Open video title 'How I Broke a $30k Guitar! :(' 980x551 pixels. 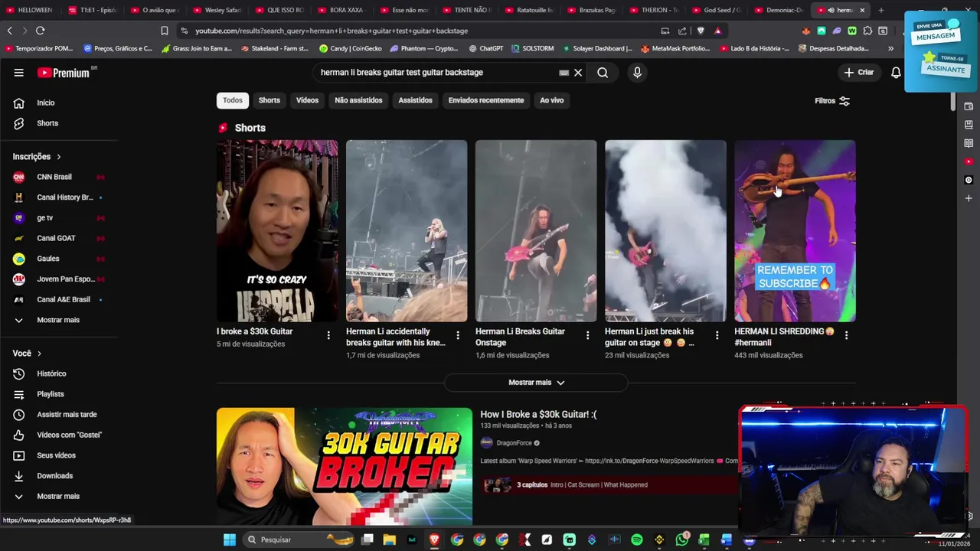tap(538, 414)
